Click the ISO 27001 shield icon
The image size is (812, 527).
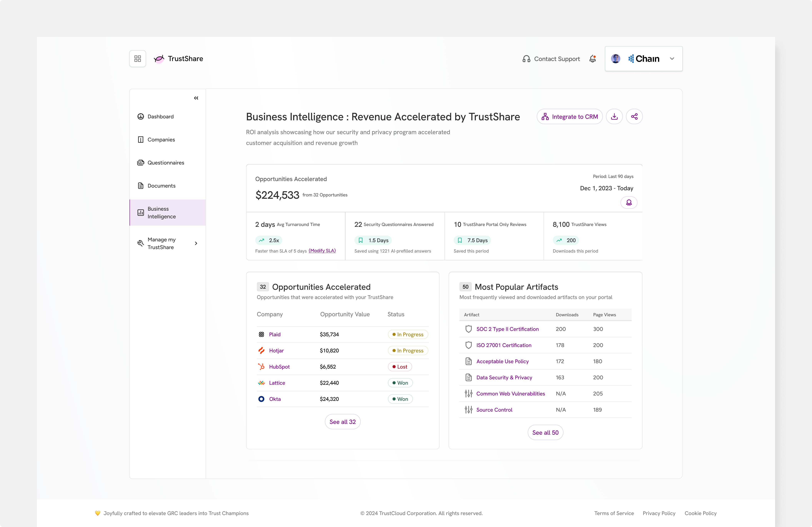pos(468,345)
